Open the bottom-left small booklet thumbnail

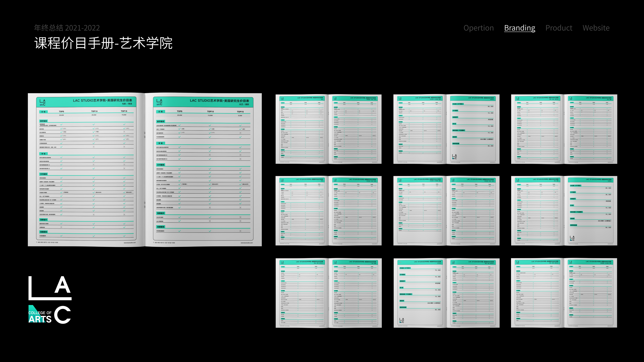click(x=329, y=293)
